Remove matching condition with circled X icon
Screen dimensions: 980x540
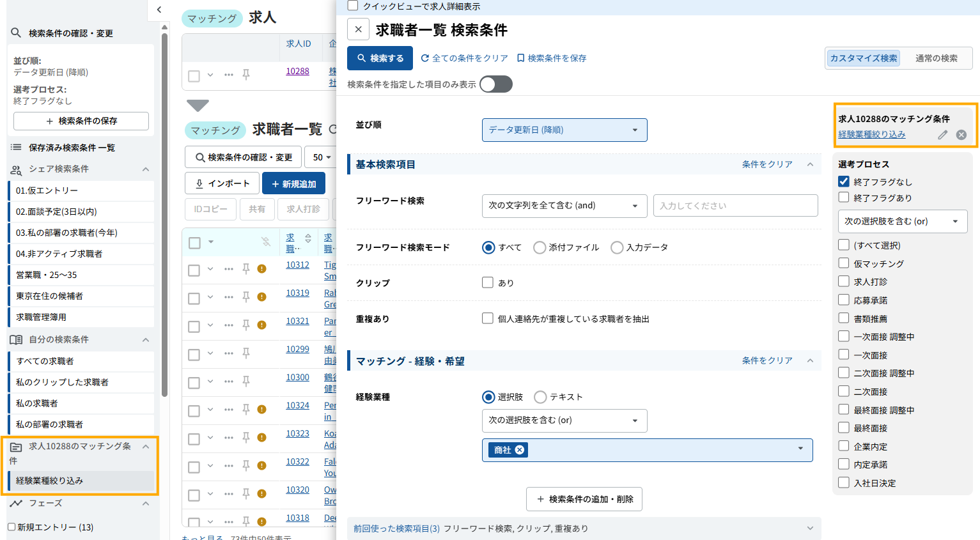961,135
